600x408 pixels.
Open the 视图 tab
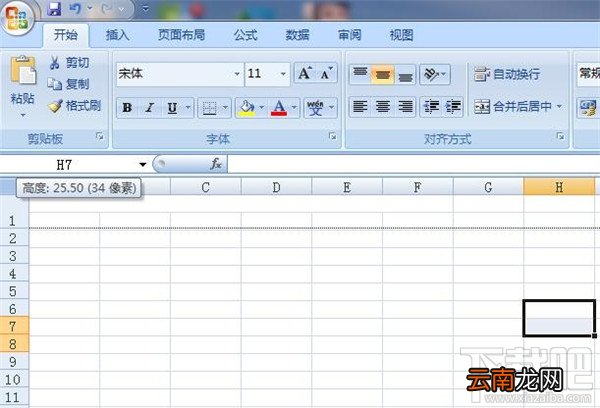coord(401,35)
